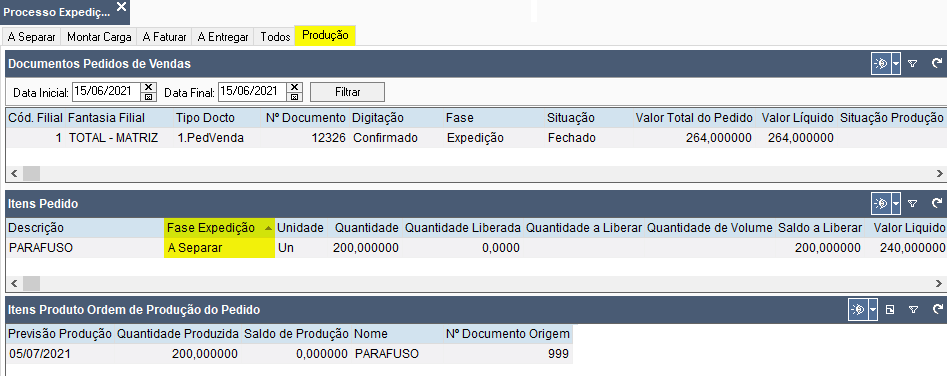
Task: Expand dropdown arrow beside view icon in Itens Pedido
Action: click(896, 203)
